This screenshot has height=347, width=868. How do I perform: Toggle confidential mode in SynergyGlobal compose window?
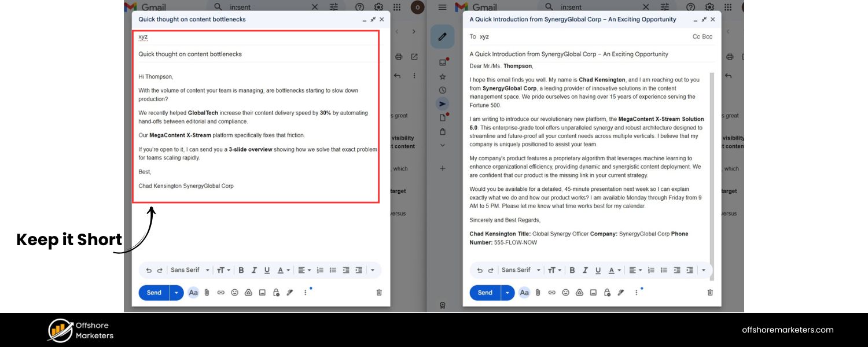(x=607, y=293)
